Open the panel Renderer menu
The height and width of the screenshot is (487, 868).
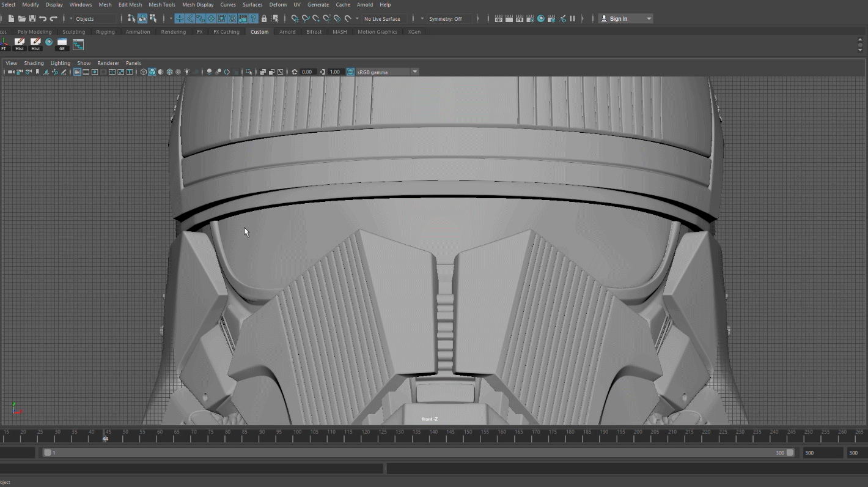pos(108,63)
